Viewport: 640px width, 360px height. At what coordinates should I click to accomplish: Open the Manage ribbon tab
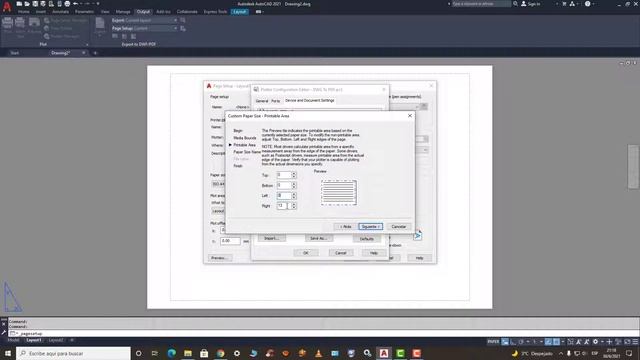pos(123,12)
